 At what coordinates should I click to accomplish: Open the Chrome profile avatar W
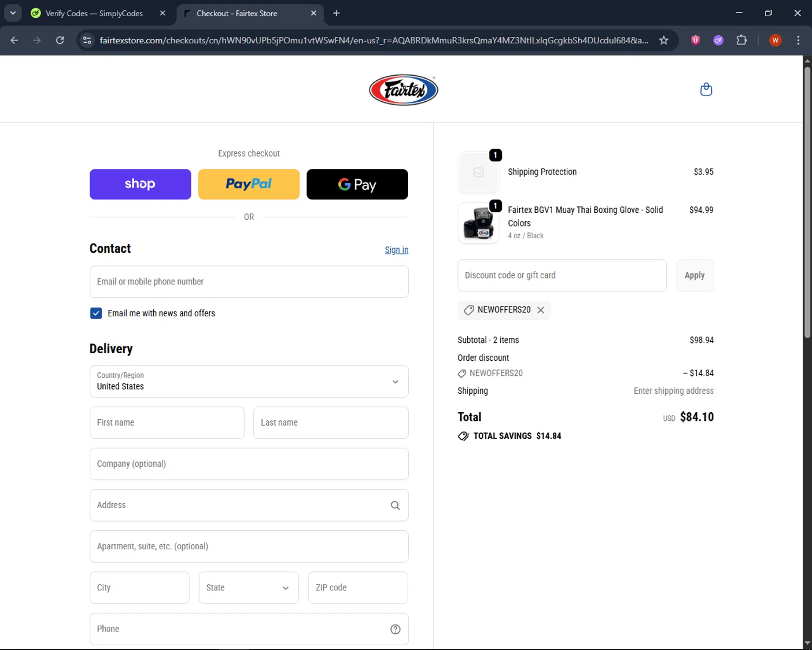(775, 40)
